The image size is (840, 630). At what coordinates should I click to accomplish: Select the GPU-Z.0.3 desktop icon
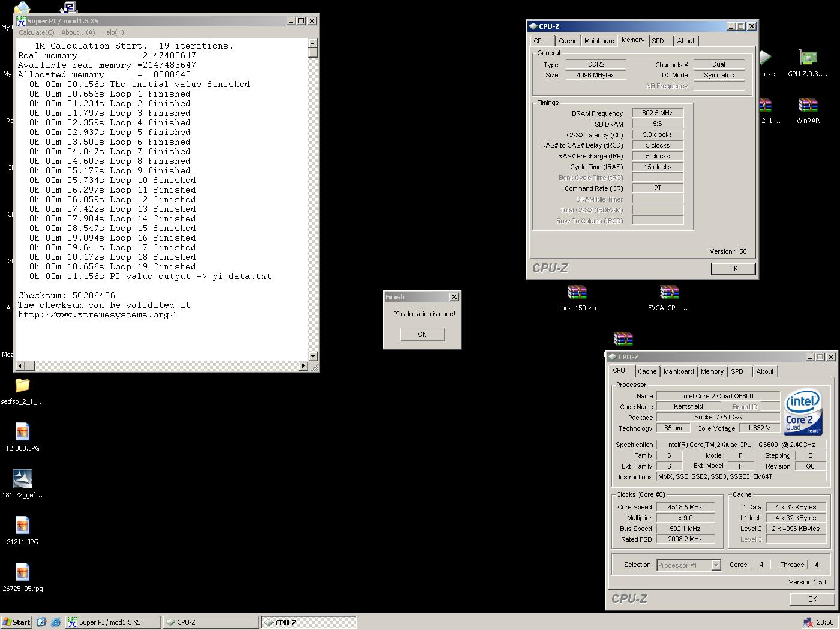click(808, 58)
